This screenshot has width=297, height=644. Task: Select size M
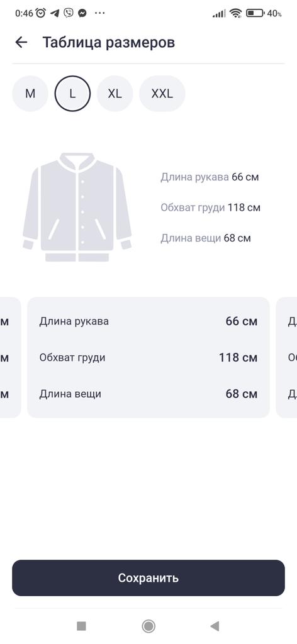[30, 94]
